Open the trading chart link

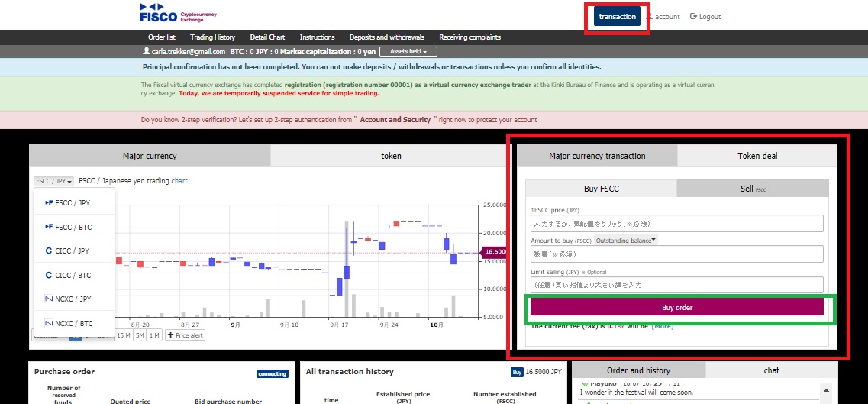point(179,181)
